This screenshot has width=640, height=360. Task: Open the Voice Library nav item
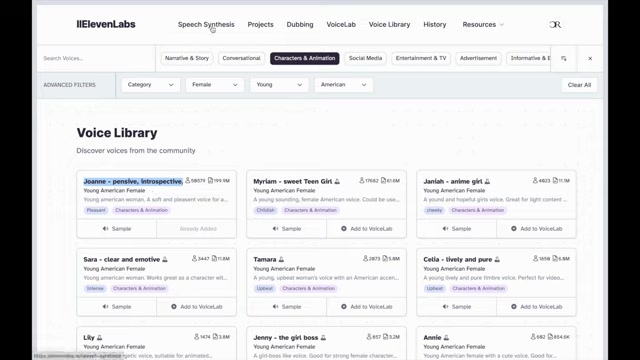pyautogui.click(x=389, y=24)
